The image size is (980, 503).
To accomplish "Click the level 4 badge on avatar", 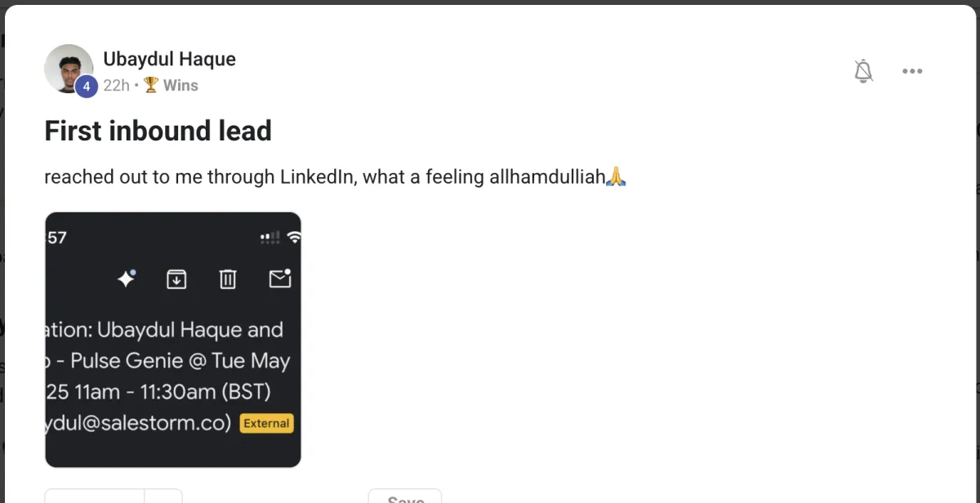I will 87,86.
